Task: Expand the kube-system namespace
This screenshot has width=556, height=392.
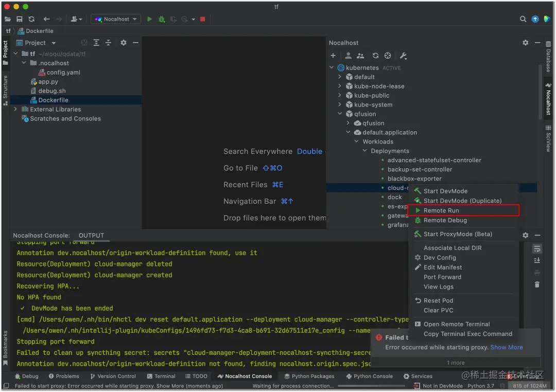Action: [340, 104]
